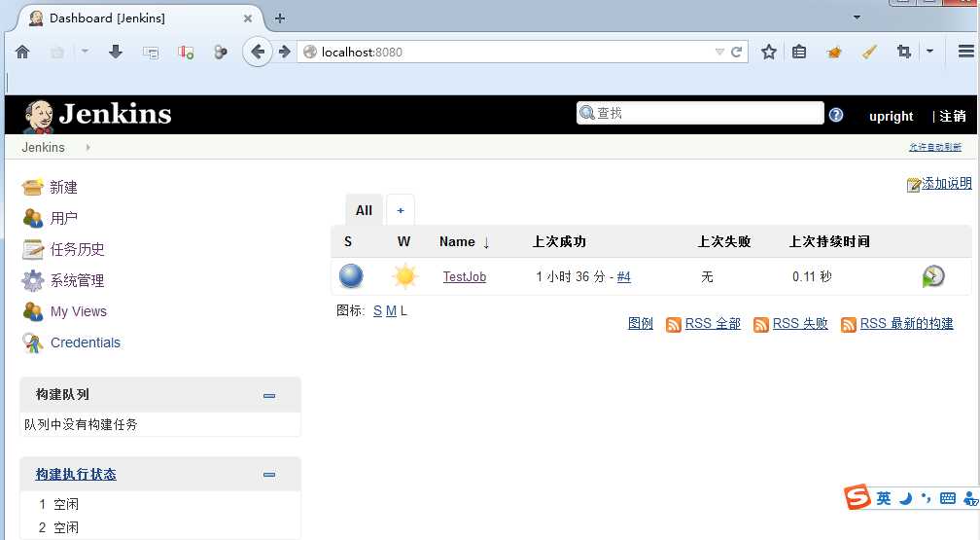Set icon size to S

pos(377,311)
